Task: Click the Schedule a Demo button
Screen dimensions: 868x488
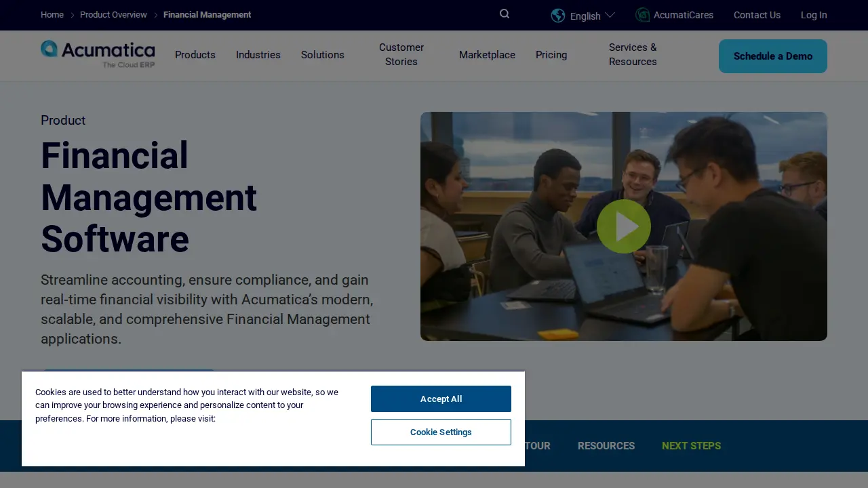Action: tap(773, 56)
